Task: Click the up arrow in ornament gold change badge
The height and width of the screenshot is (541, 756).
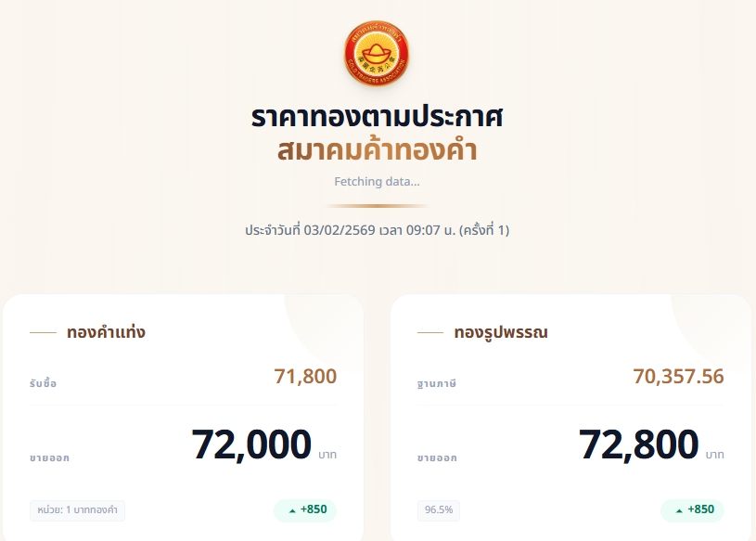Action: tap(681, 510)
